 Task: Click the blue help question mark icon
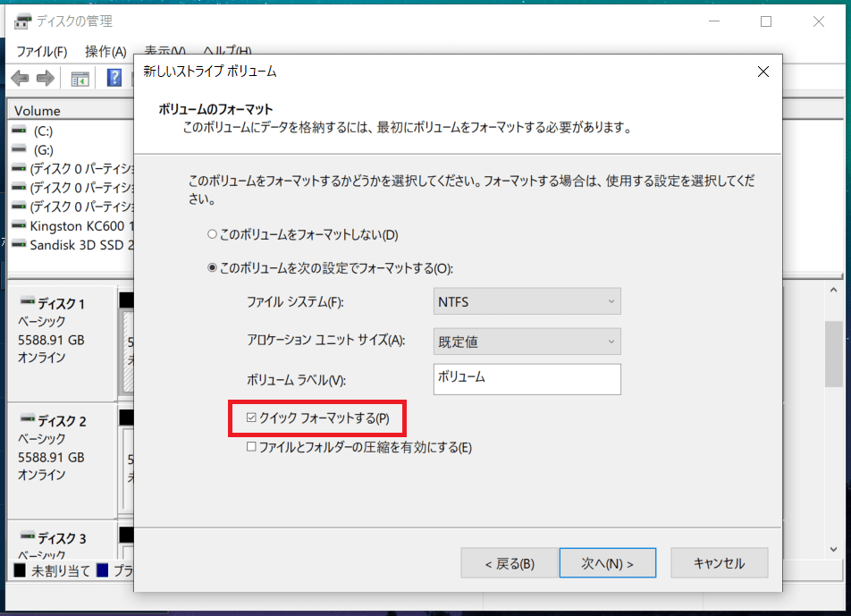pos(114,79)
